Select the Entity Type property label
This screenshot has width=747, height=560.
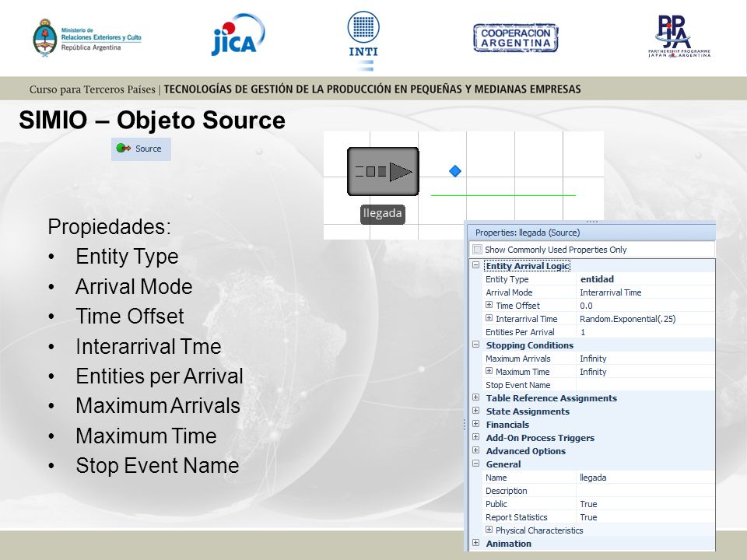click(x=507, y=279)
